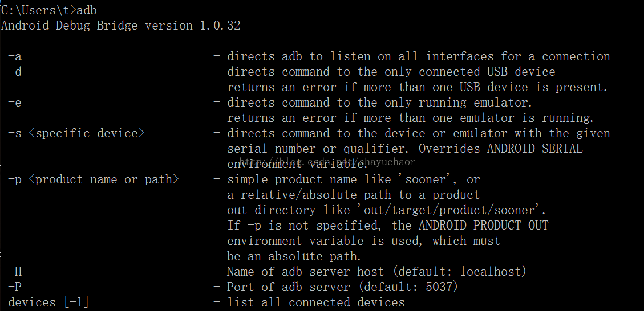This screenshot has width=644, height=311.
Task: Select 'Android Debug Bridge version 1.0.32' text
Action: [x=121, y=26]
